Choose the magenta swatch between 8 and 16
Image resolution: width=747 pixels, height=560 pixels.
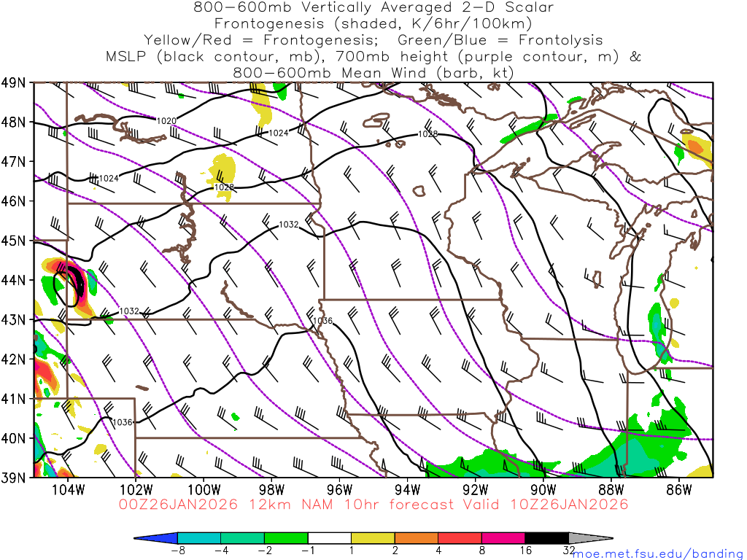(503, 538)
